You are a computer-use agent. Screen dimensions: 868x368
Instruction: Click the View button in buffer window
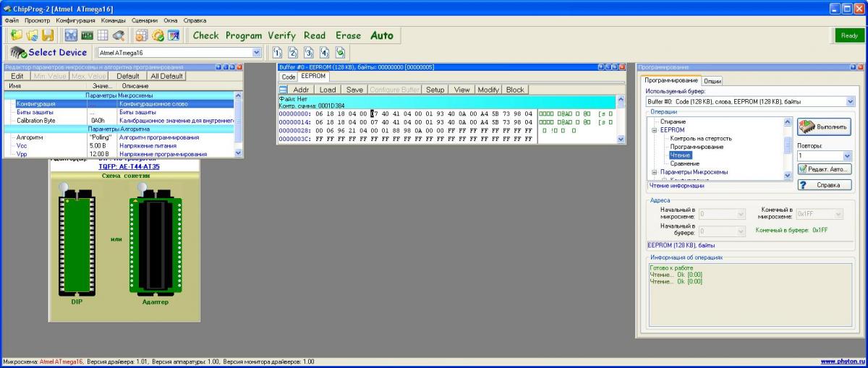pos(461,90)
